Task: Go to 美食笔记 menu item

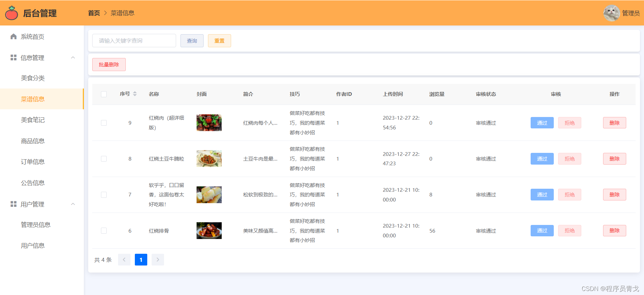Action: 42,120
